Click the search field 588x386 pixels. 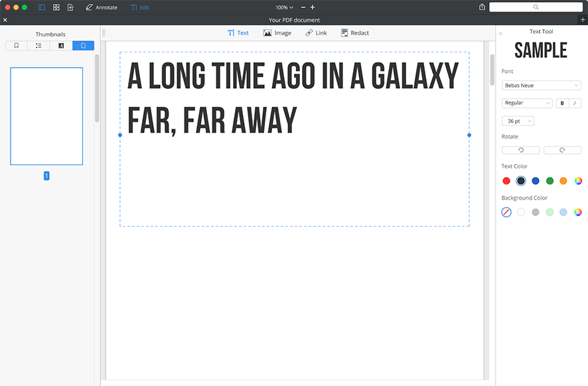[x=536, y=7]
